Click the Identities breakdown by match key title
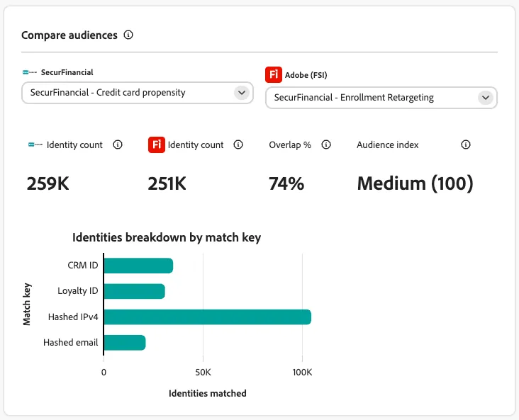519x420 pixels. (167, 237)
